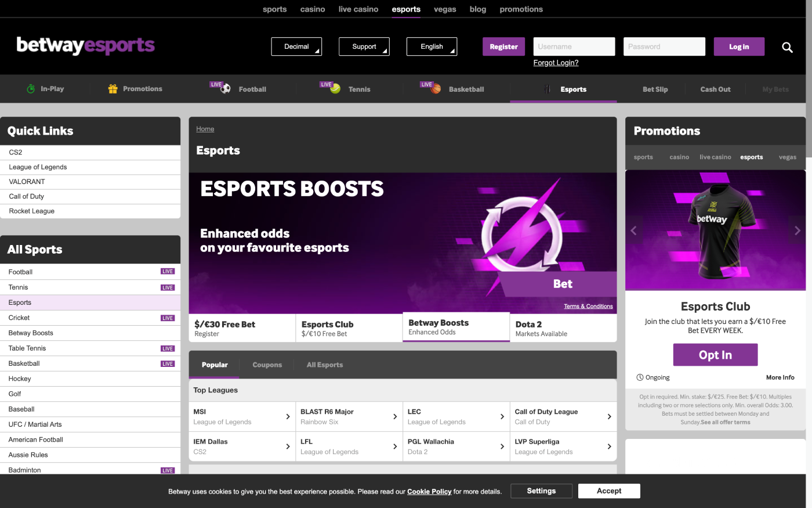Screen dimensions: 812x508
Task: Click the next promotion arrow
Action: tap(797, 230)
